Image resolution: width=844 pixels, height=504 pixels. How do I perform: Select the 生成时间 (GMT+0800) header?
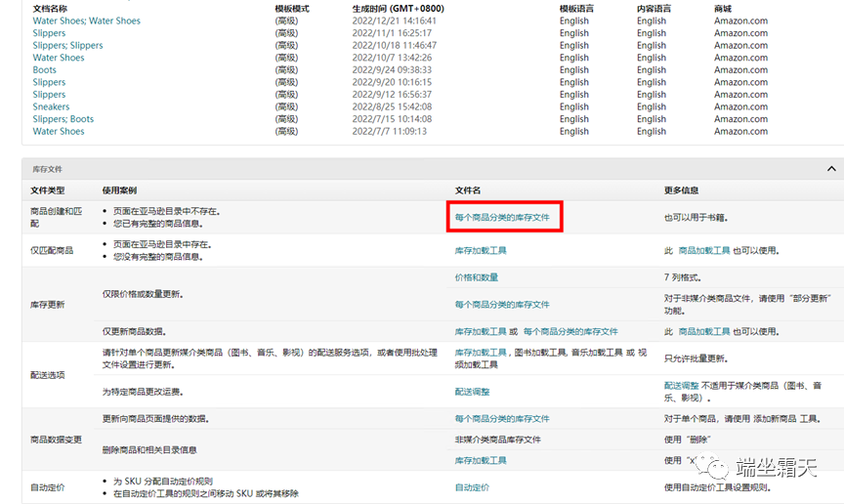(399, 9)
